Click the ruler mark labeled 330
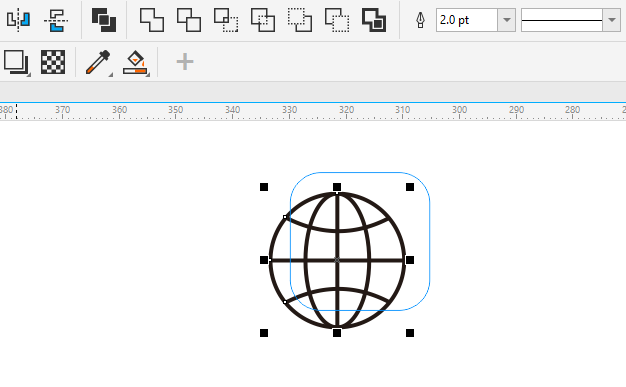The height and width of the screenshot is (387, 626). pos(289,110)
